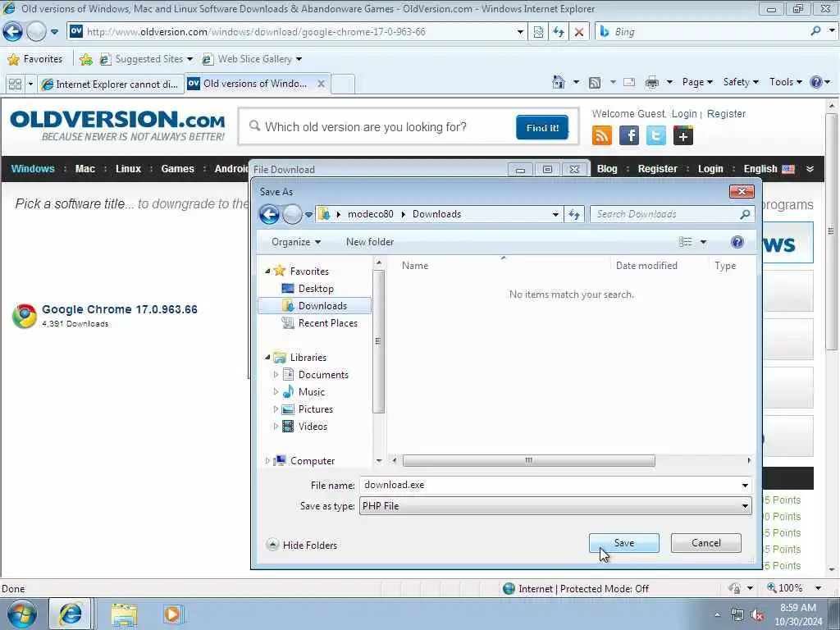Click the Twitter icon on OldVersion page

[x=655, y=135]
